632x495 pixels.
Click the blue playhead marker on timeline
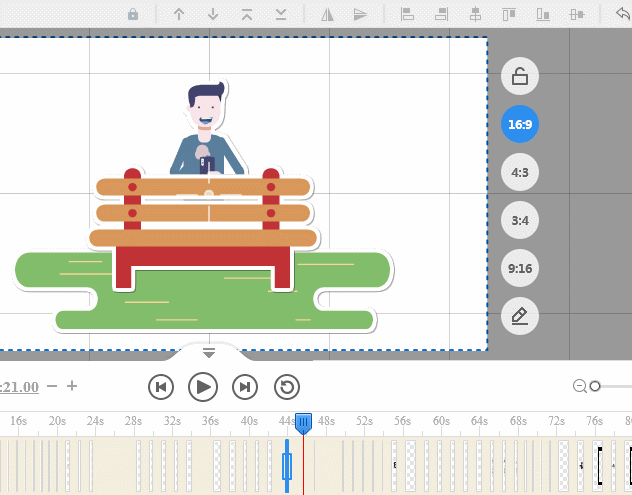click(x=303, y=423)
